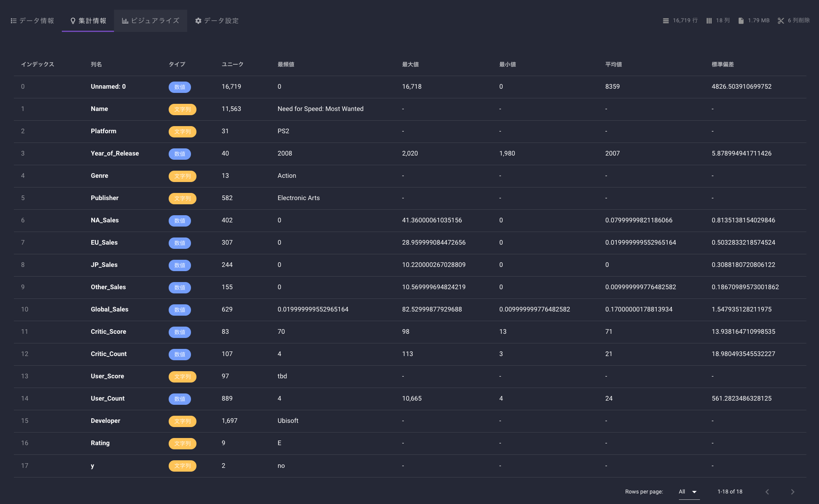
Task: Click the ユニーク column header
Action: (x=232, y=64)
